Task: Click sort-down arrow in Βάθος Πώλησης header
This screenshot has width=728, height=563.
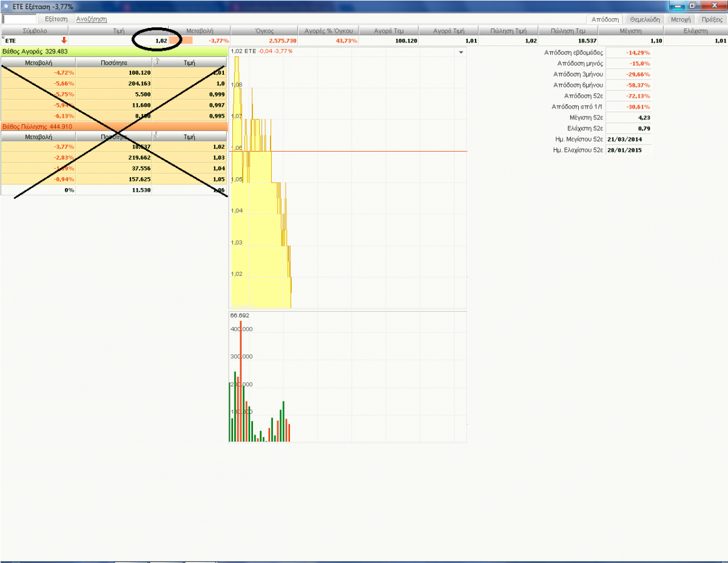Action: point(157,137)
